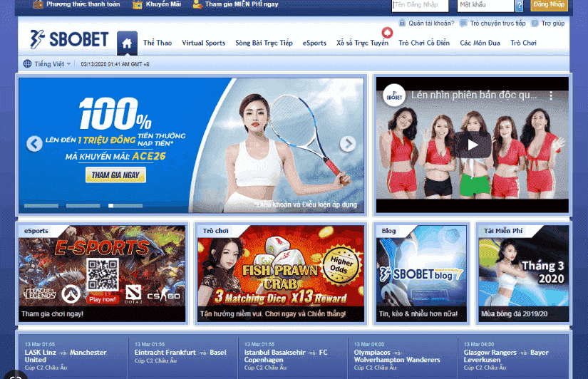Open the video's three-dot options menu
The image size is (588, 379).
[550, 95]
